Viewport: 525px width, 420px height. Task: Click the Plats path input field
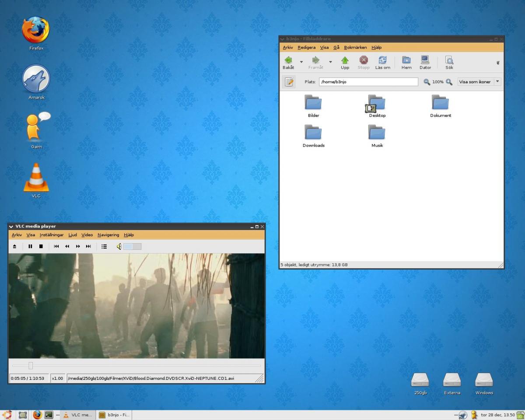[x=368, y=82]
